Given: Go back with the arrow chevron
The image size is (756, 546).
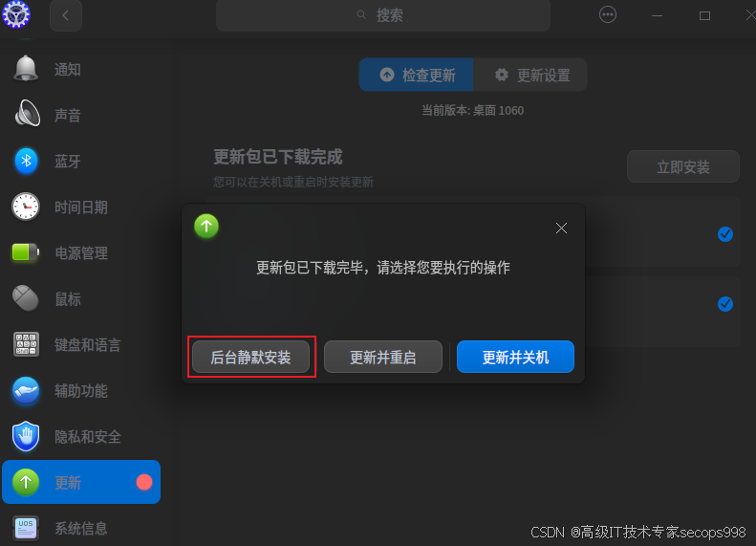Looking at the screenshot, I should pyautogui.click(x=66, y=15).
